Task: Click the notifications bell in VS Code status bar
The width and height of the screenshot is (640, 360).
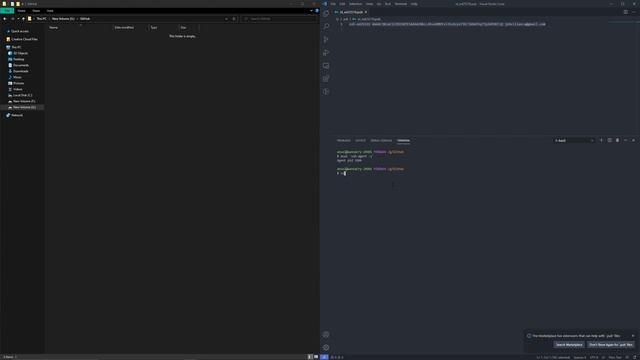Action: [x=635, y=358]
